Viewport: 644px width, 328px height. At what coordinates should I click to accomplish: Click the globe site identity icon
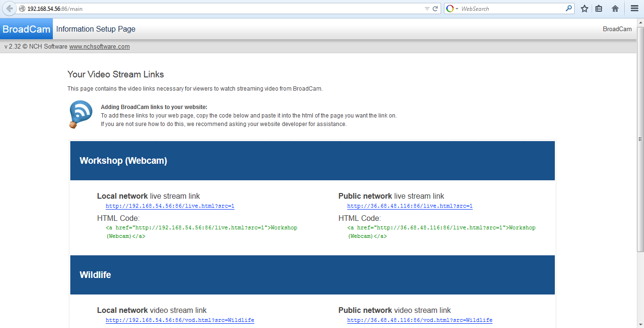tap(22, 8)
